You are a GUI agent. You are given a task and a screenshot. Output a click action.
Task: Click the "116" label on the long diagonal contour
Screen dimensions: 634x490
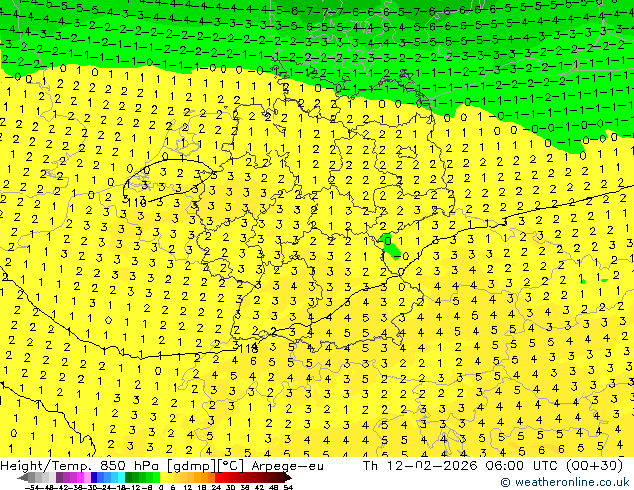(247, 348)
